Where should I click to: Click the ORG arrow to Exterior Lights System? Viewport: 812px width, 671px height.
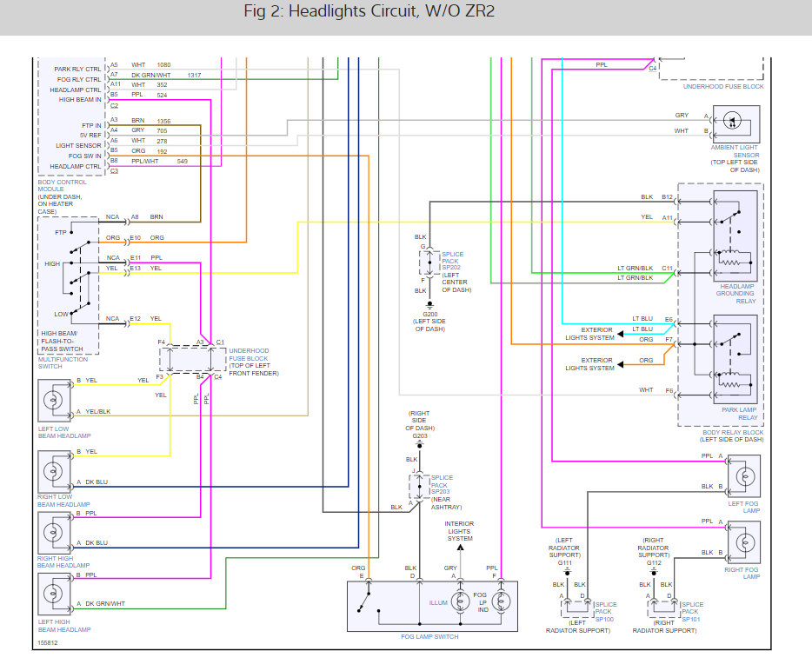(x=621, y=364)
